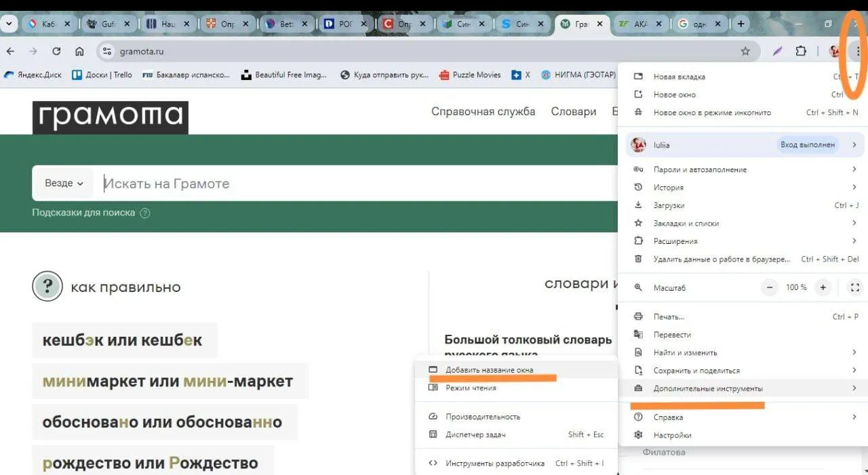The width and height of the screenshot is (868, 475).
Task: Open the НИГМА (ГЭОТАР) bookmark
Action: pyautogui.click(x=578, y=75)
